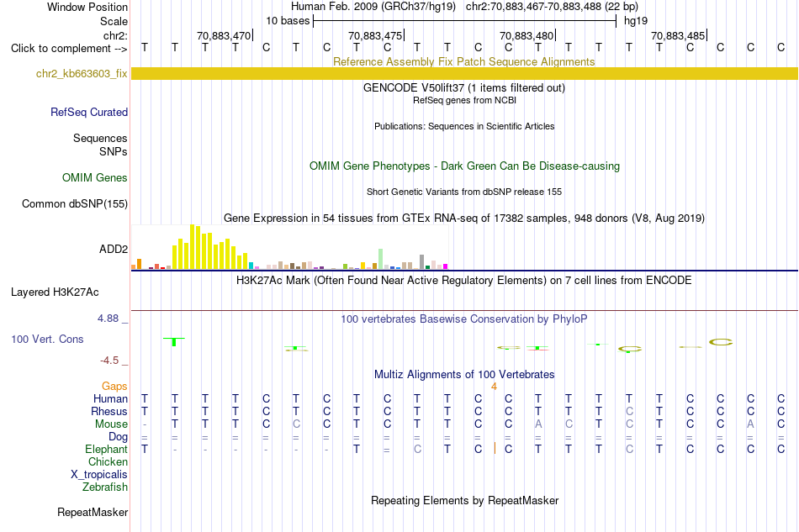This screenshot has height=532, width=799.
Task: Open 'Publications: Sequences in Scientific Articles' title
Action: click(464, 126)
